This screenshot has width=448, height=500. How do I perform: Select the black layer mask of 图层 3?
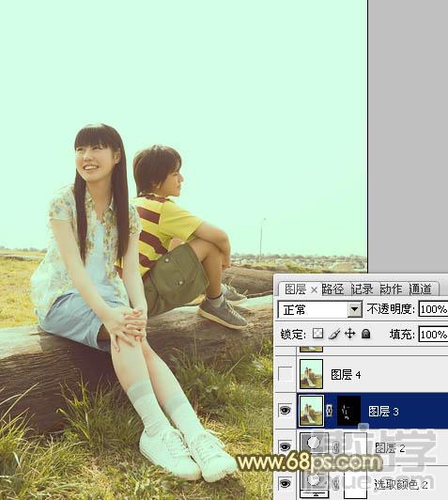coord(348,411)
